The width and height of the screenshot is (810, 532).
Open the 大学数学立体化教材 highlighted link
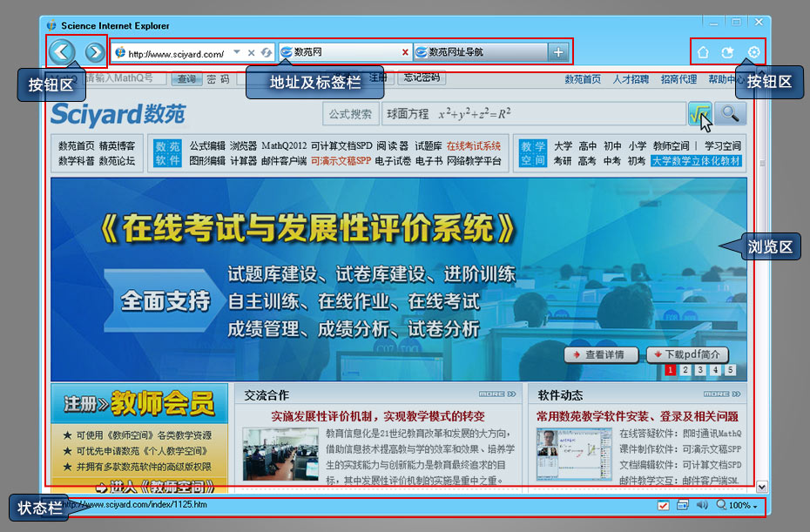[696, 161]
